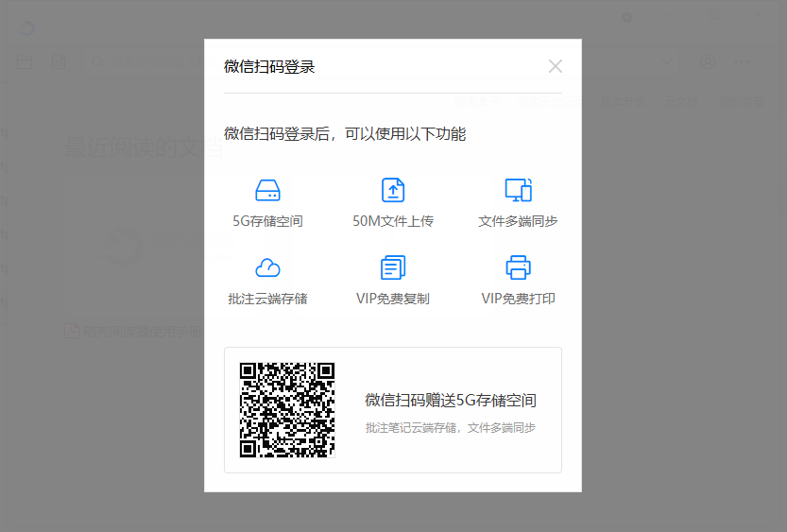The image size is (787, 532).
Task: Open the three-dots more menu in background
Action: pyautogui.click(x=742, y=62)
